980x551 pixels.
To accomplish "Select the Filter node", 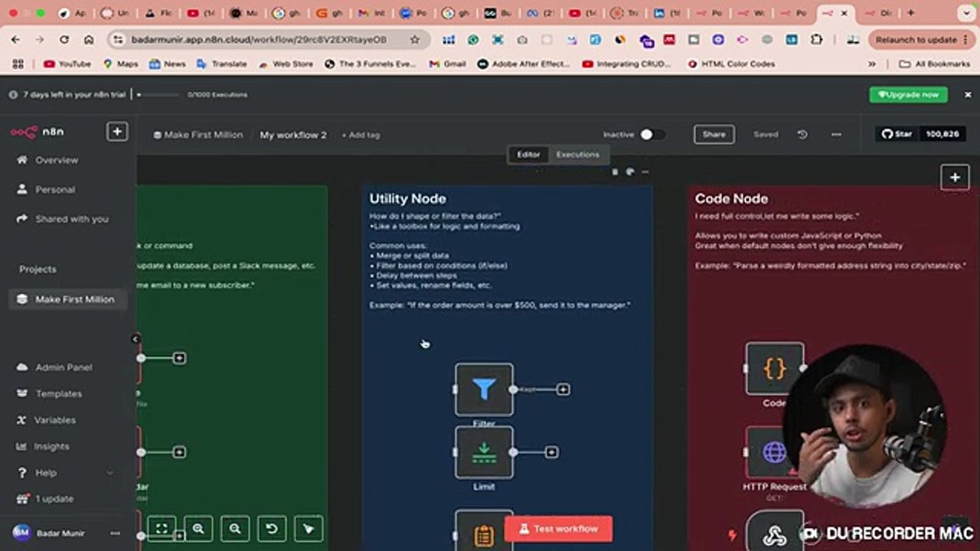I will (x=484, y=390).
